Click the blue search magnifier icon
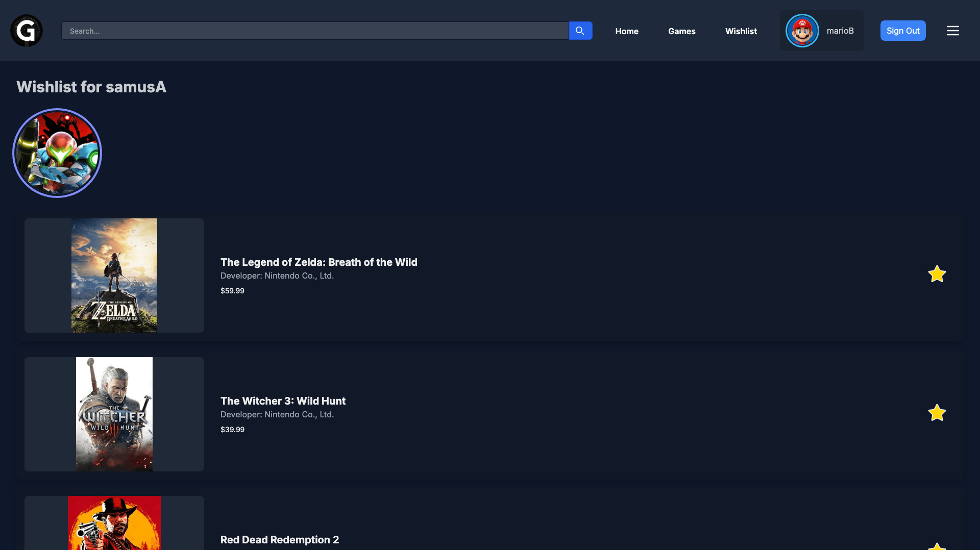The image size is (980, 550). [x=580, y=30]
